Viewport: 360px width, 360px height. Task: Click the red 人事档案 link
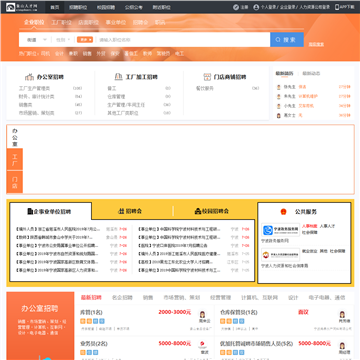point(309,226)
